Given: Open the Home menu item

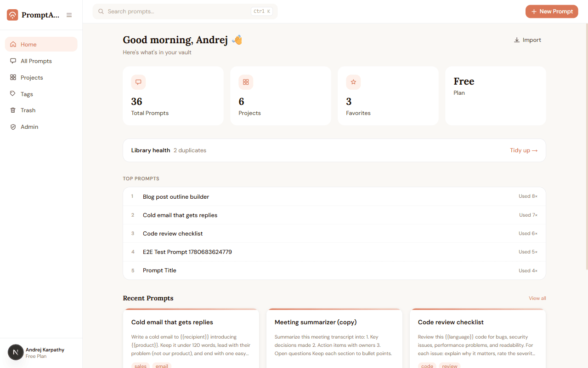Looking at the screenshot, I should [41, 44].
